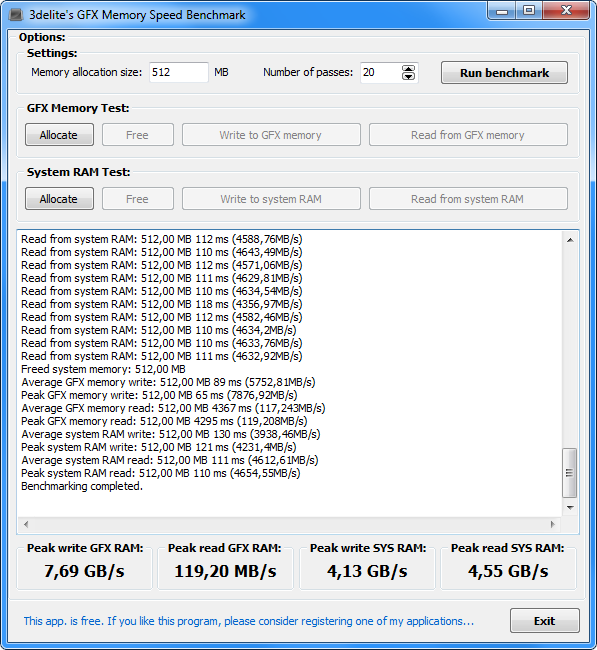Viewport: 597px width, 650px height.
Task: Select the 'Average system RAM write' log line
Action: click(171, 434)
